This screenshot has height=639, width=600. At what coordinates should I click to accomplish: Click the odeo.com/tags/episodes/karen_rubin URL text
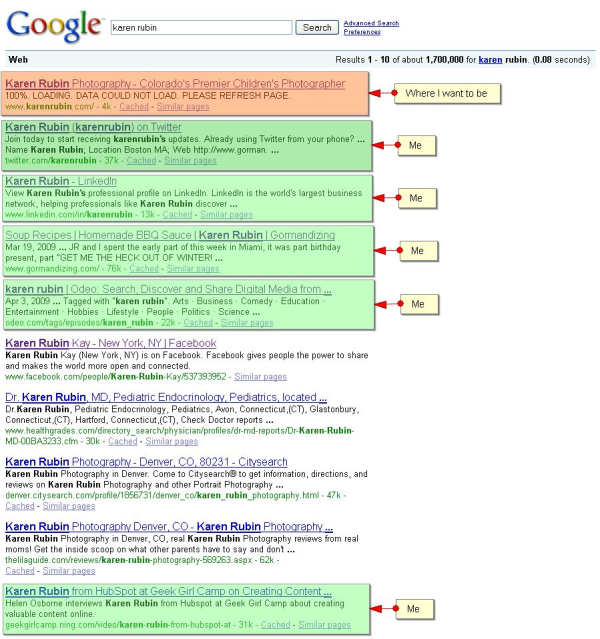click(79, 322)
